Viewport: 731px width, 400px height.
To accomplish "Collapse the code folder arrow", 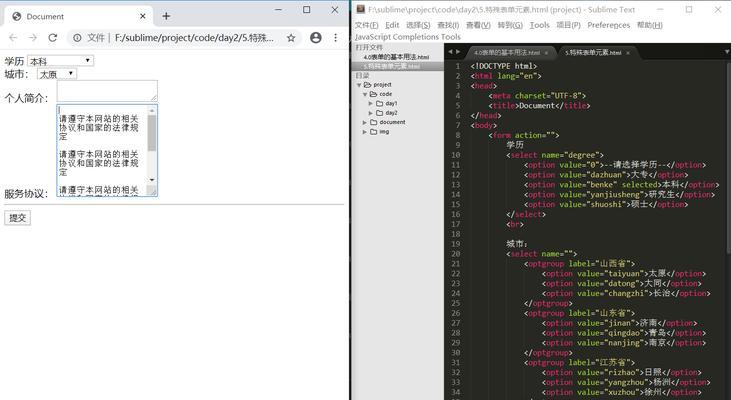I will tap(365, 94).
